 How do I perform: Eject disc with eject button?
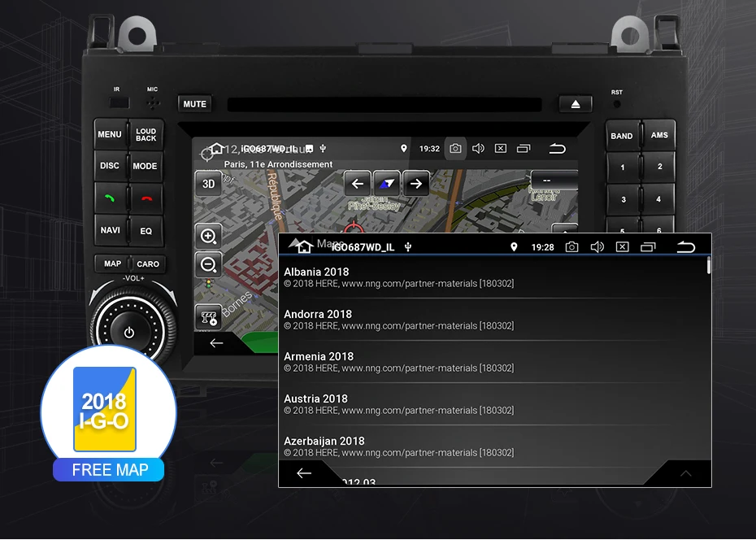(576, 104)
